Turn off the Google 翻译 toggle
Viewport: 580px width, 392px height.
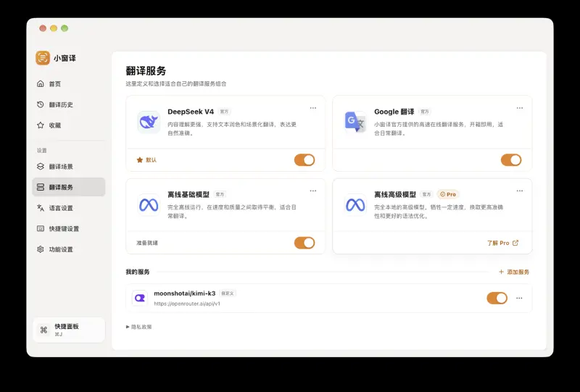(x=511, y=160)
